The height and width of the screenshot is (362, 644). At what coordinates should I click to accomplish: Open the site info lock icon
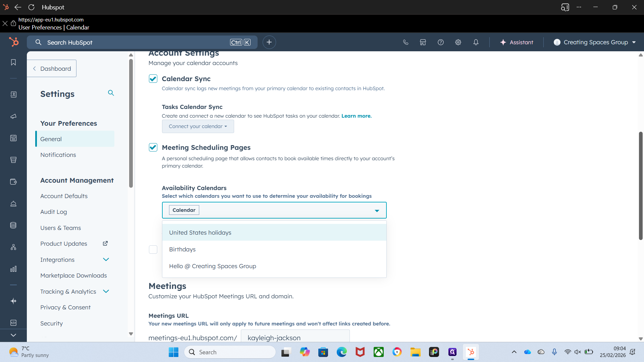[13, 23]
